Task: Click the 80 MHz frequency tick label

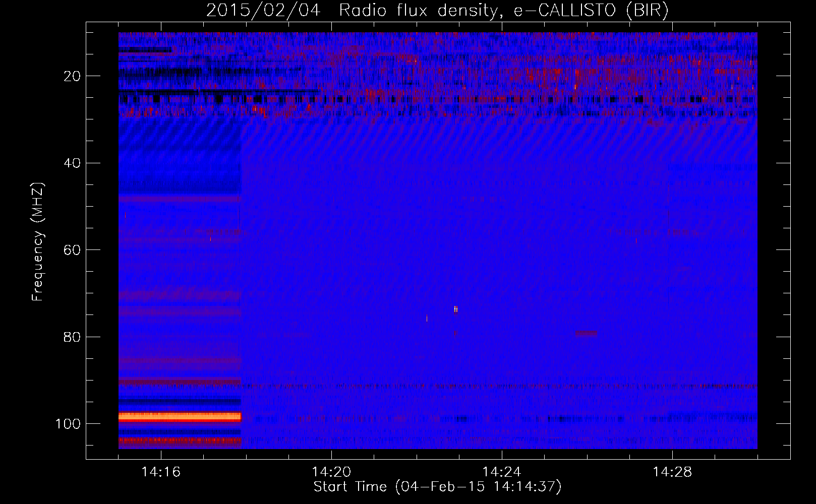Action: [x=73, y=337]
